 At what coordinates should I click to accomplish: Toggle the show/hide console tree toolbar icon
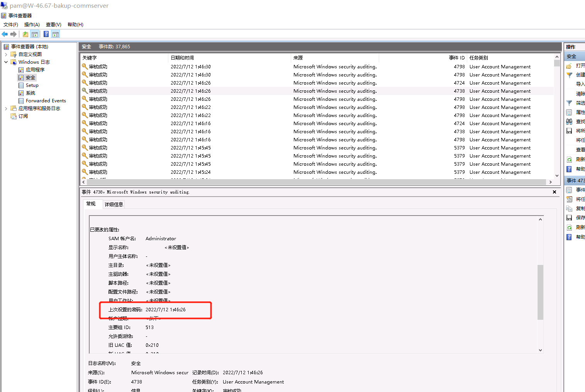tap(35, 34)
